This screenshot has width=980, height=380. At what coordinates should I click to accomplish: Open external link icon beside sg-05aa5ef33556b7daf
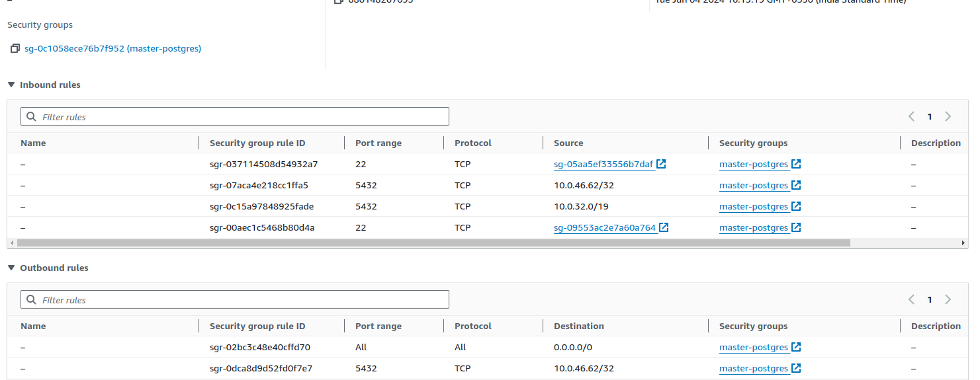tap(661, 164)
